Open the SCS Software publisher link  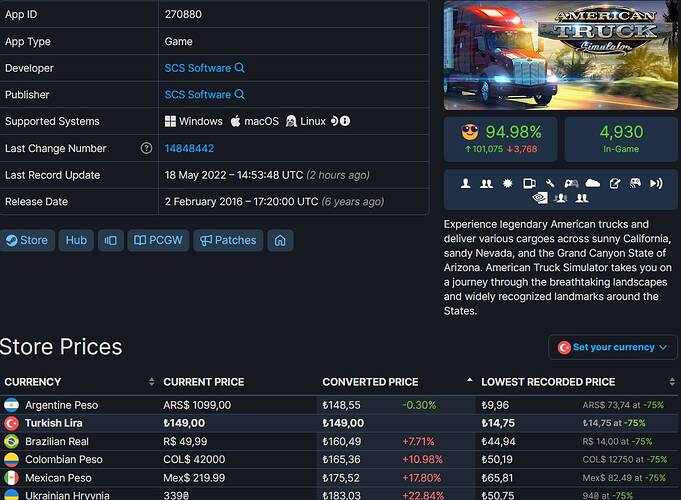(x=198, y=94)
